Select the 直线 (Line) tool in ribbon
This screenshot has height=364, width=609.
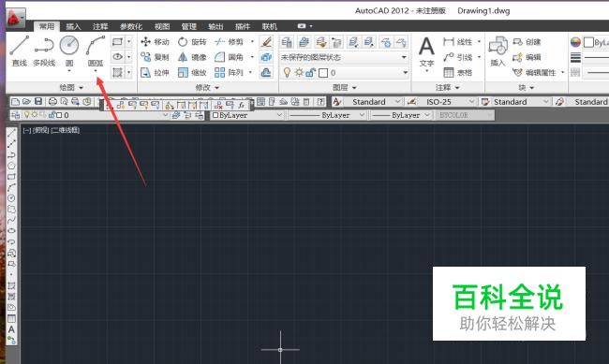(19, 51)
